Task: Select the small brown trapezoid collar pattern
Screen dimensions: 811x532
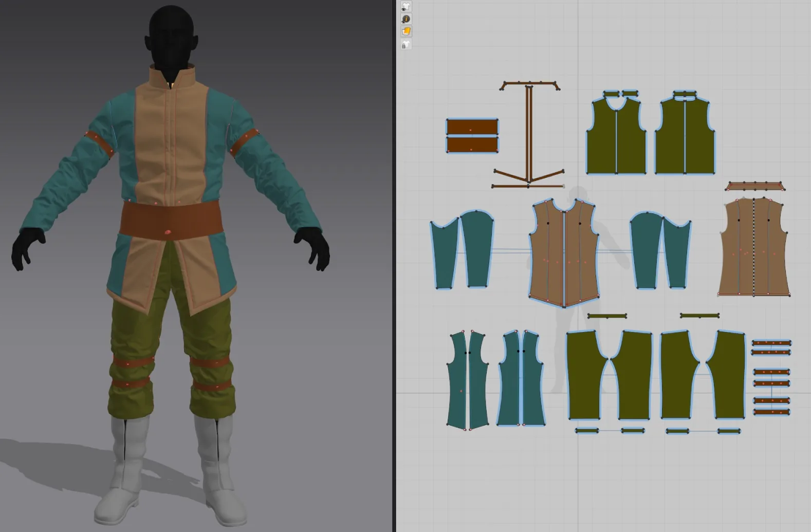Action: [x=754, y=186]
